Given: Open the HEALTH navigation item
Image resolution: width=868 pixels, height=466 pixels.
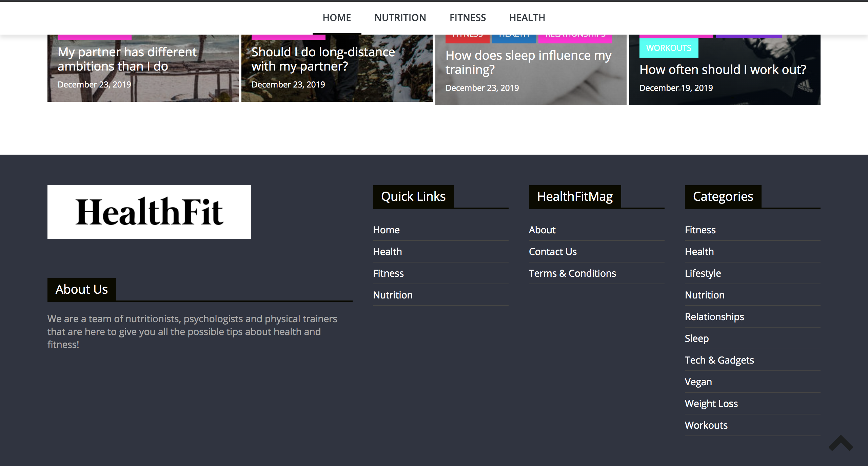Looking at the screenshot, I should click(527, 18).
